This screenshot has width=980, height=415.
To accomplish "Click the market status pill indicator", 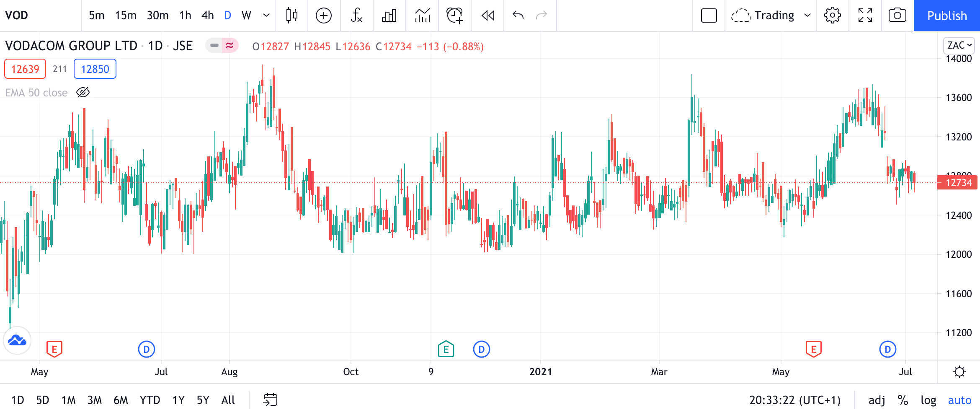I will coord(222,45).
